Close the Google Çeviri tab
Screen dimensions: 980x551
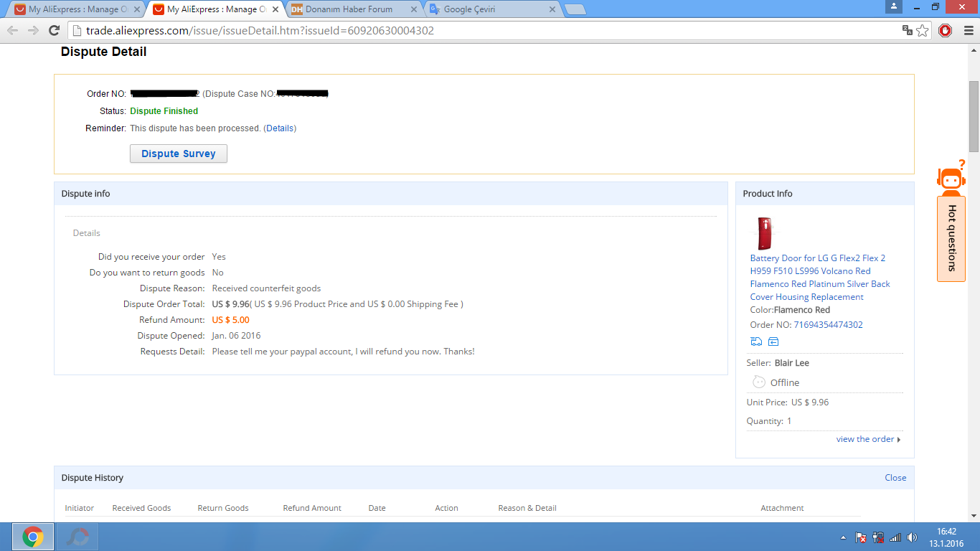552,9
